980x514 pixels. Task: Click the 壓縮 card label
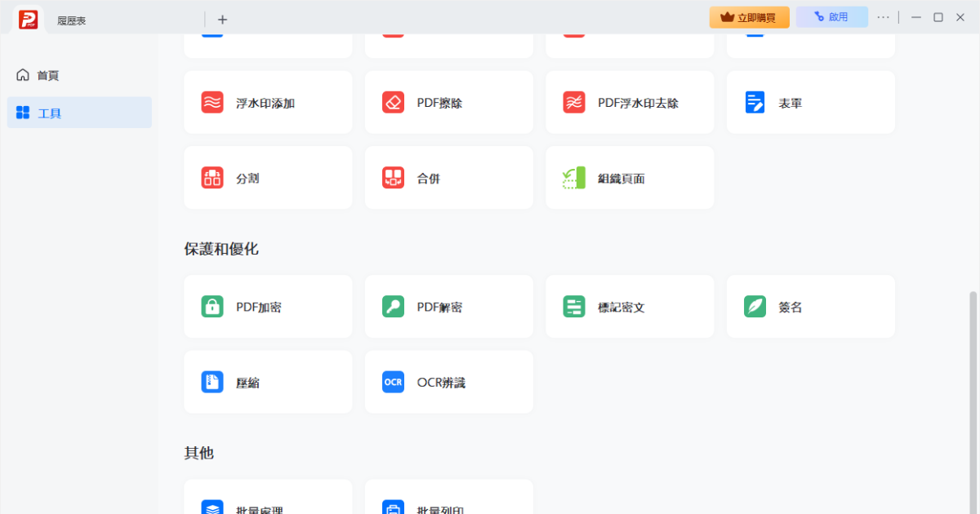[x=247, y=383]
